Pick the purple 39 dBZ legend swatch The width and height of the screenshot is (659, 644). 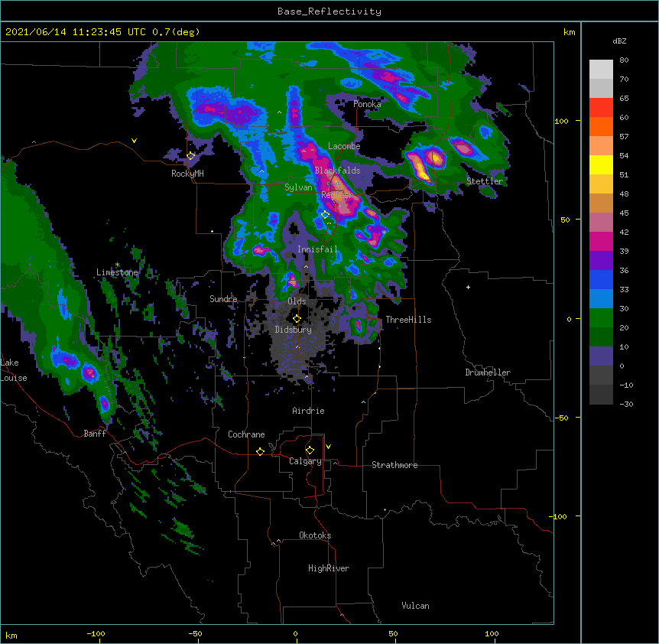(x=601, y=260)
